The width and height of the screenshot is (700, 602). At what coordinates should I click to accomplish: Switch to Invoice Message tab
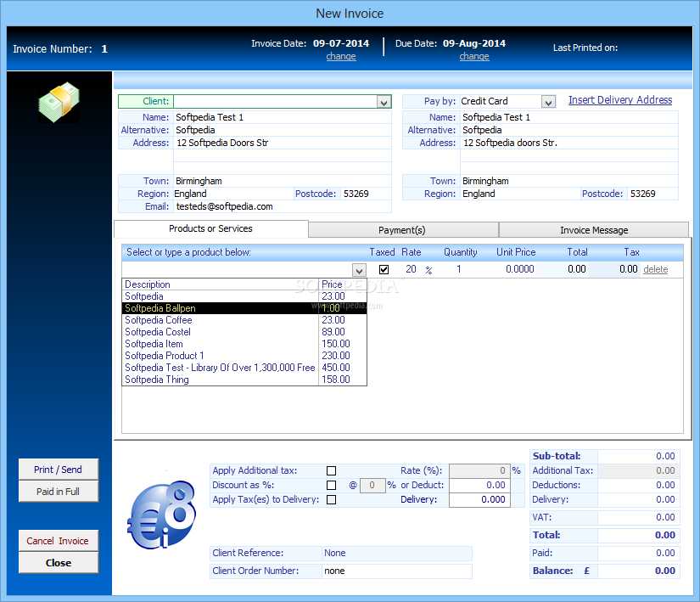point(594,230)
